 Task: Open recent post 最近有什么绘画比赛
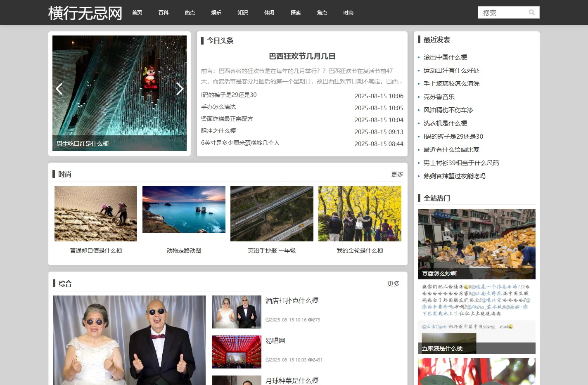tap(451, 150)
